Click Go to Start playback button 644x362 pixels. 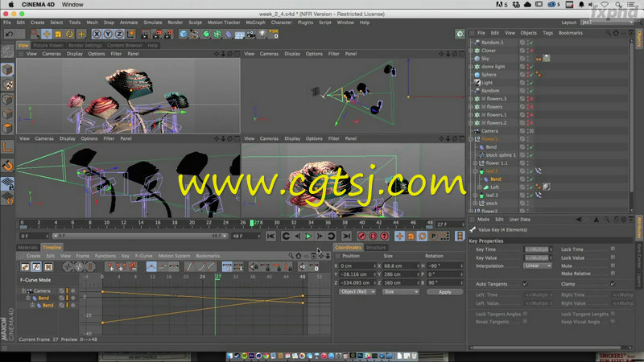(x=270, y=236)
